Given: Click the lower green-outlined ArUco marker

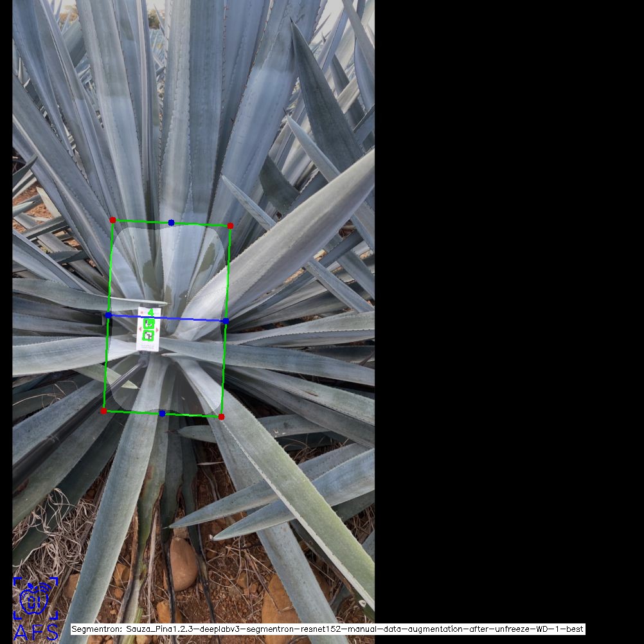Looking at the screenshot, I should [x=148, y=336].
